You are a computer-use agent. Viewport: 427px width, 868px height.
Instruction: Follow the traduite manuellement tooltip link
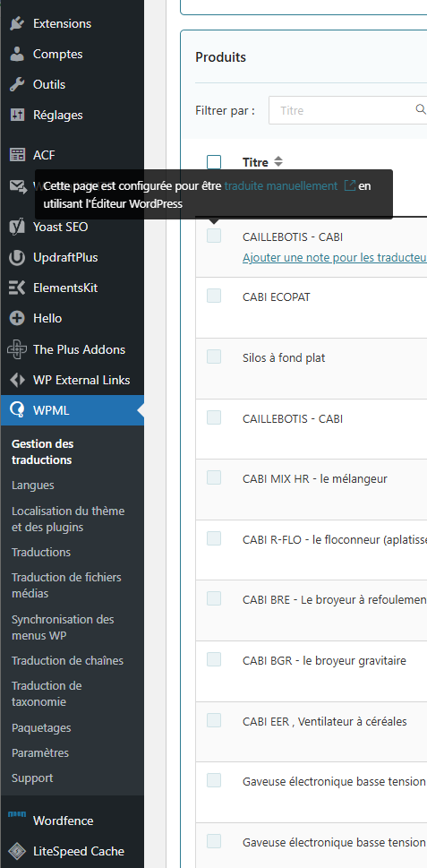[x=281, y=186]
